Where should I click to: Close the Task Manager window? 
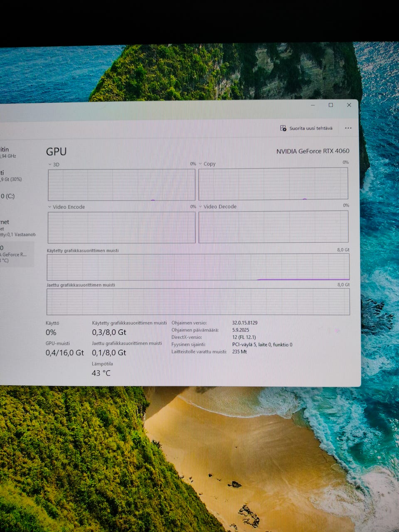(349, 105)
